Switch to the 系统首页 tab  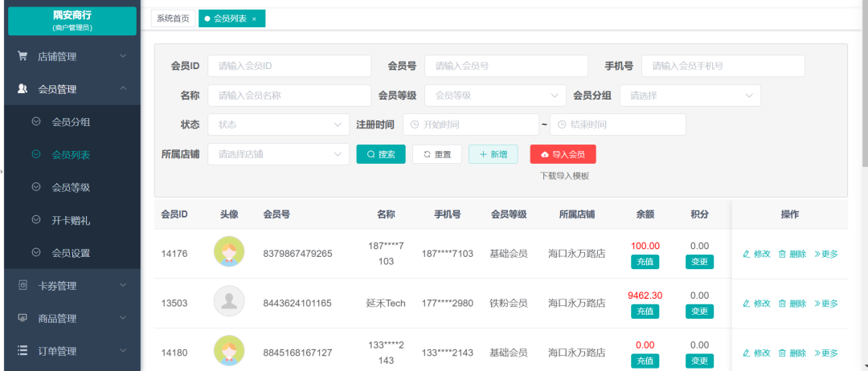(x=173, y=18)
